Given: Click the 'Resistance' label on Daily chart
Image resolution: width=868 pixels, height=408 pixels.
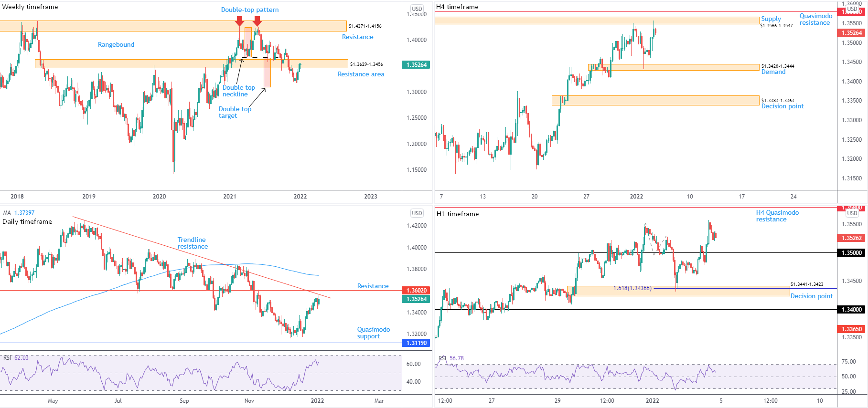Looking at the screenshot, I should coord(373,286).
